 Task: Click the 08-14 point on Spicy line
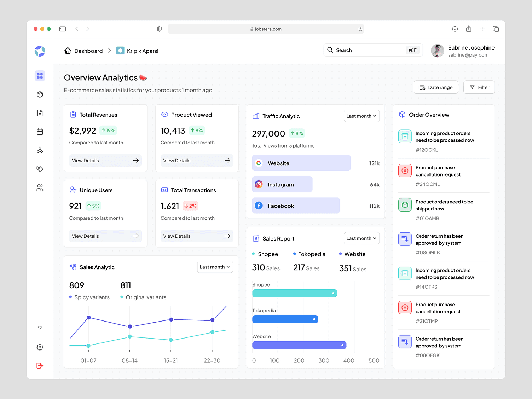pos(130,326)
